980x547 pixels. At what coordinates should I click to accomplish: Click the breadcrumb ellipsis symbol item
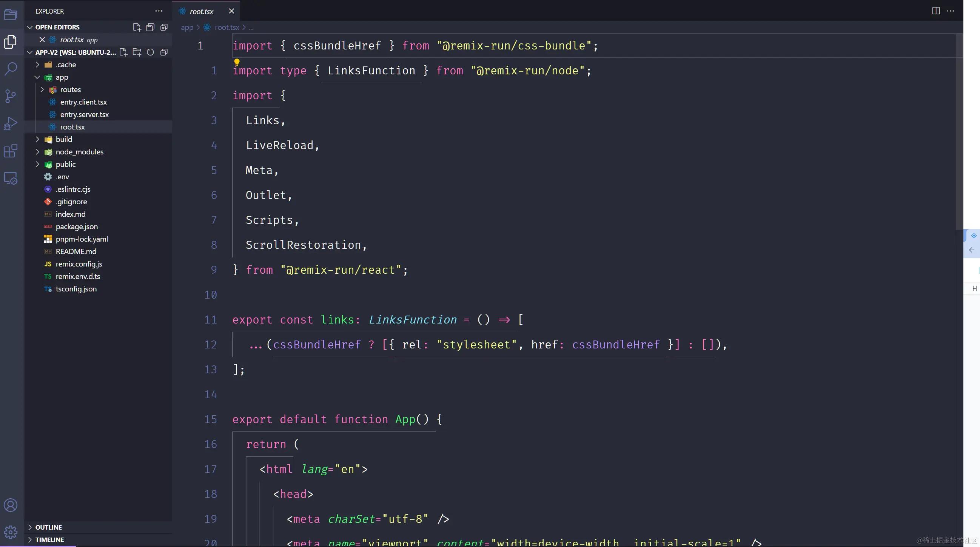pyautogui.click(x=251, y=28)
